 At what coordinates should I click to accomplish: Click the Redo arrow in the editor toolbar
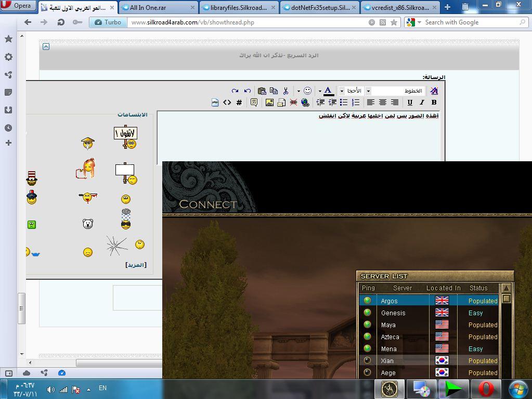pyautogui.click(x=235, y=91)
